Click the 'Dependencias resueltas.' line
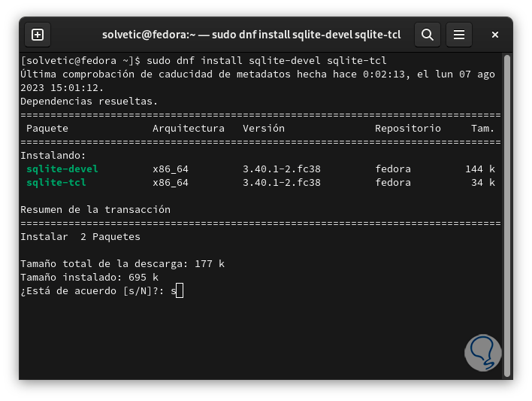 (89, 101)
